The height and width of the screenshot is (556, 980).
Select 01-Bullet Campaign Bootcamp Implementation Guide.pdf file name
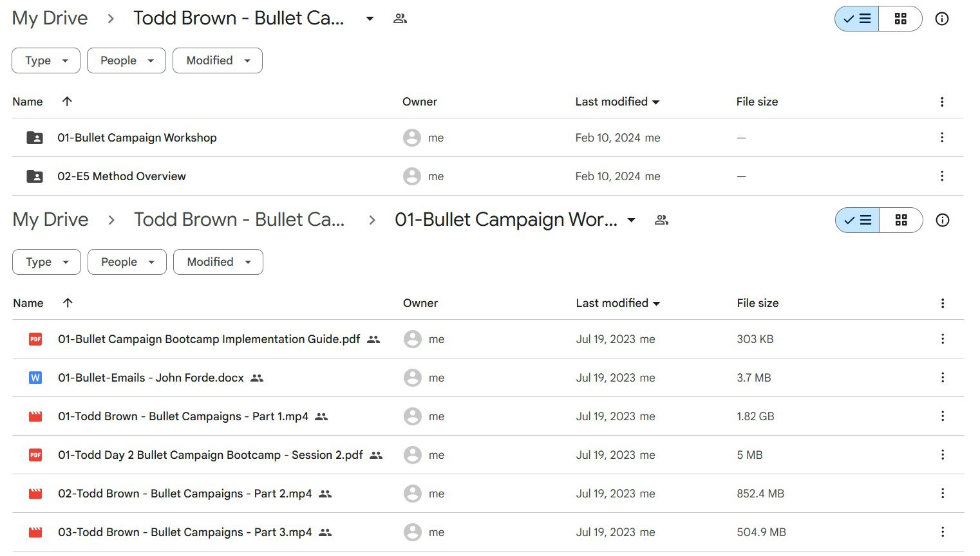pos(209,339)
